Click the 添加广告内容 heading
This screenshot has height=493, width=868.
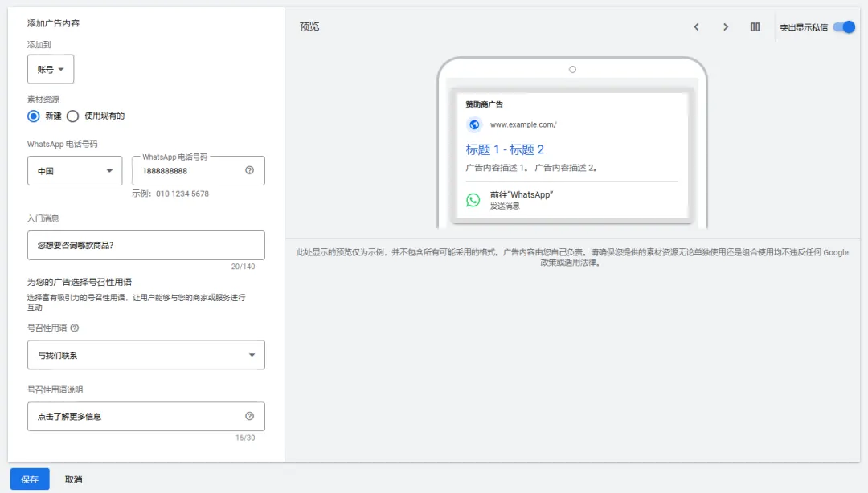[53, 23]
